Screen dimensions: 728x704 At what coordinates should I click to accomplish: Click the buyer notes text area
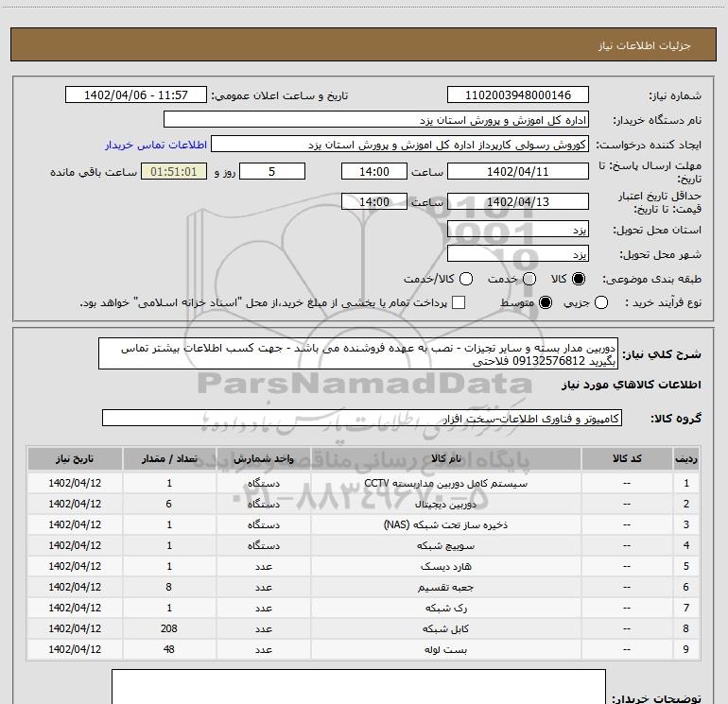[x=358, y=687]
